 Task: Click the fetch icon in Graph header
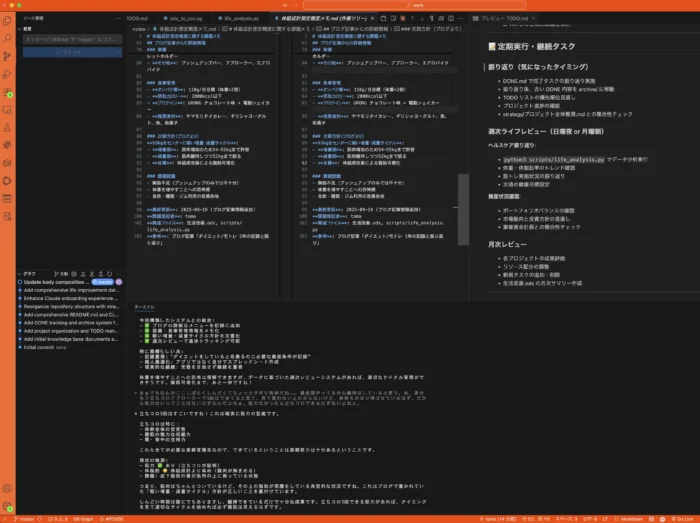click(x=84, y=273)
